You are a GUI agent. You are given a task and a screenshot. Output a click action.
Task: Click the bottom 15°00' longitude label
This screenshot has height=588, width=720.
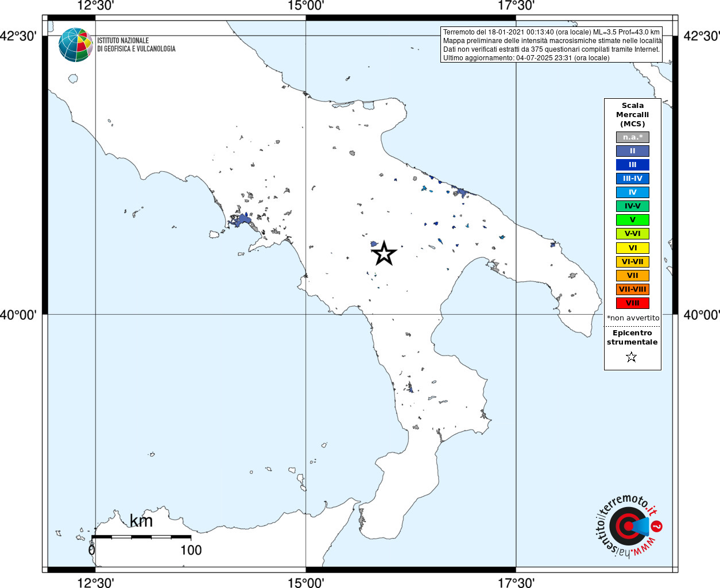tap(306, 582)
